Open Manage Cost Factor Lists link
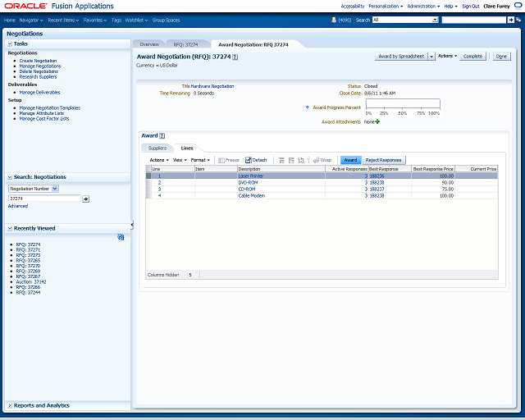Image resolution: width=525 pixels, height=420 pixels. (x=43, y=119)
